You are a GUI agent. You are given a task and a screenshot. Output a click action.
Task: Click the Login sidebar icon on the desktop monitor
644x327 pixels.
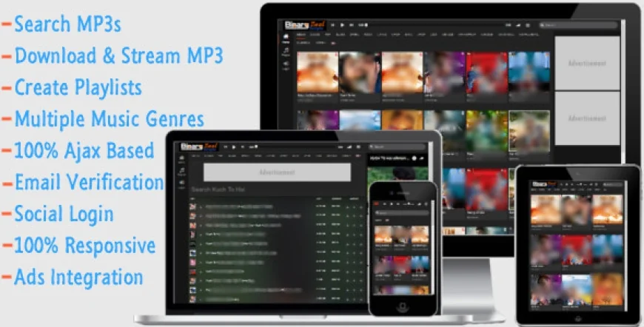click(x=286, y=65)
